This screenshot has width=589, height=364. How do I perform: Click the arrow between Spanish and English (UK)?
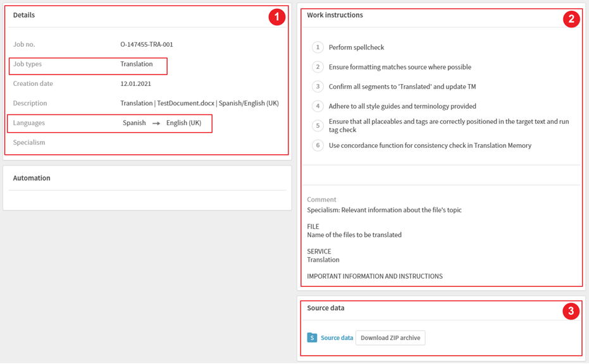(x=156, y=123)
